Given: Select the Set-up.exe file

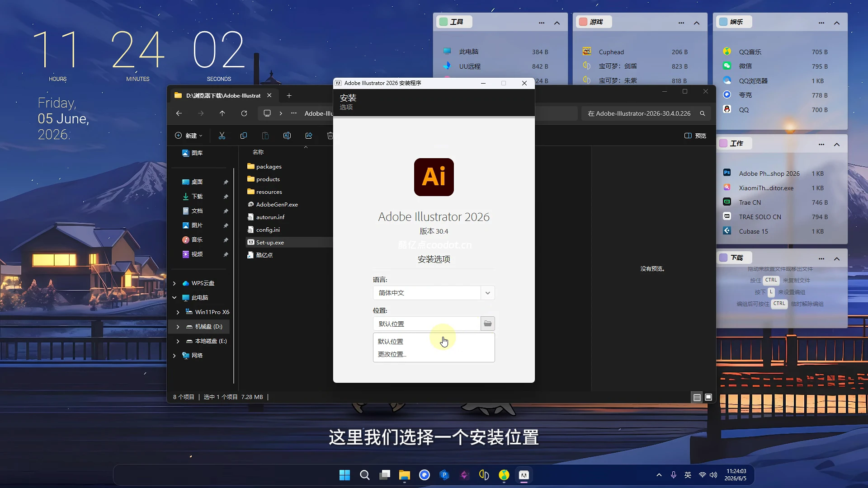Looking at the screenshot, I should pyautogui.click(x=266, y=242).
